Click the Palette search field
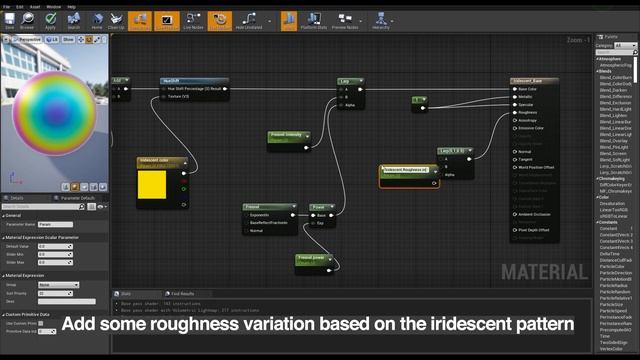This screenshot has height=360, width=640. 616,52
